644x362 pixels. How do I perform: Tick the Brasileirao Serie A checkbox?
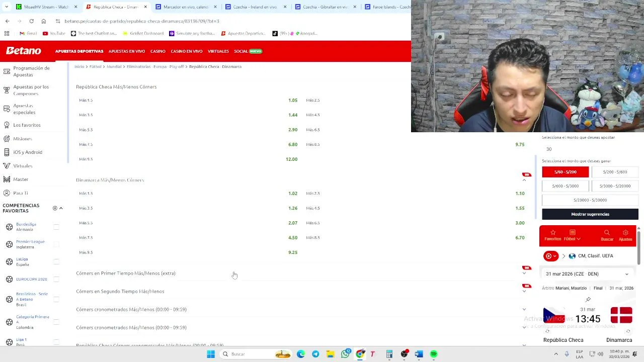click(x=56, y=299)
